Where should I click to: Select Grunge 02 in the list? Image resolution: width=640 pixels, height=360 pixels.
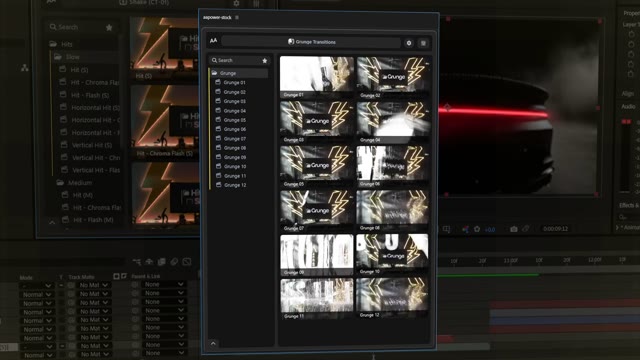coord(231,92)
